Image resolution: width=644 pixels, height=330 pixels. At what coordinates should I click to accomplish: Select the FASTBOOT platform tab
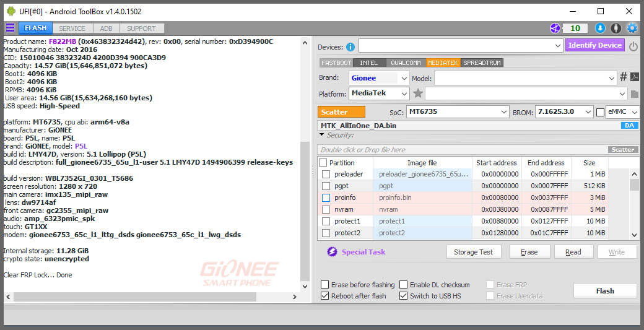(336, 63)
